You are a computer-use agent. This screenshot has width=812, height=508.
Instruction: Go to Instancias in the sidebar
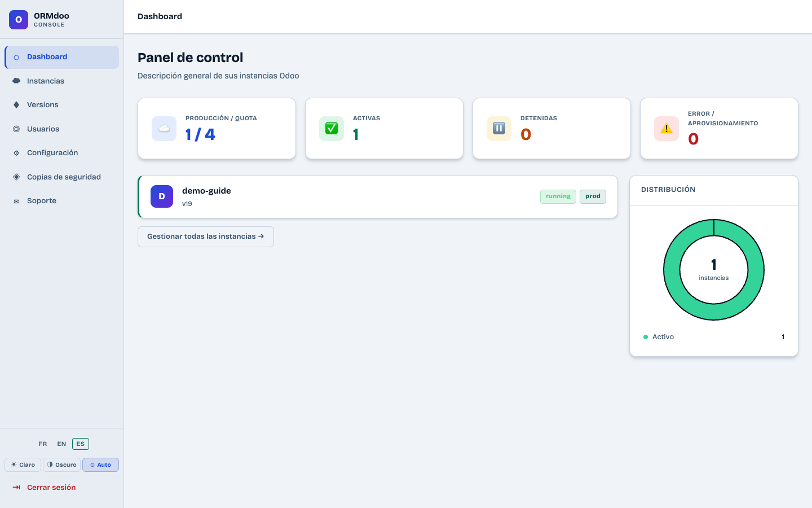point(62,81)
